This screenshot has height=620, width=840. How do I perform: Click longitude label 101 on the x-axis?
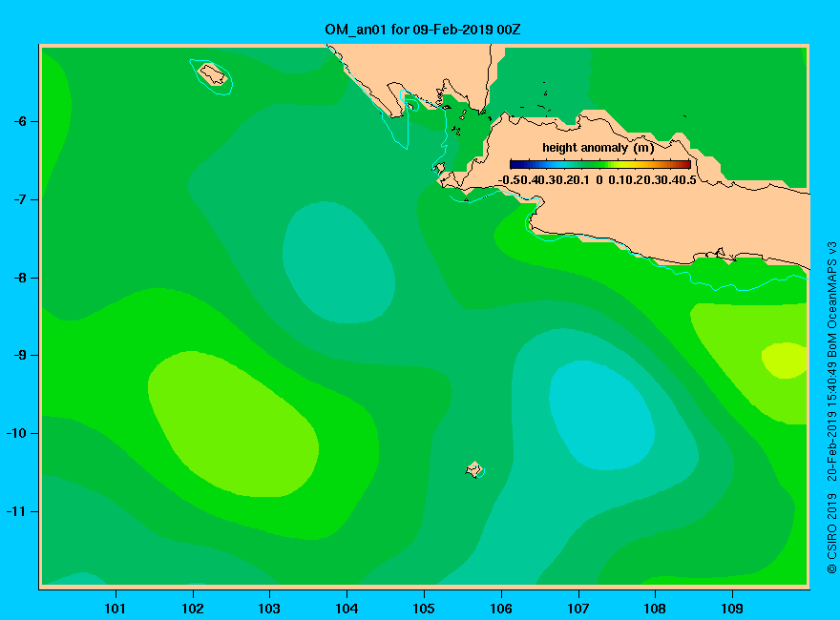click(115, 609)
